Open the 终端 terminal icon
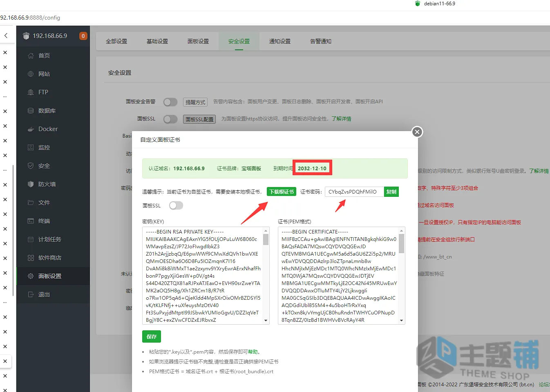This screenshot has height=392, width=550. pyautogui.click(x=31, y=221)
